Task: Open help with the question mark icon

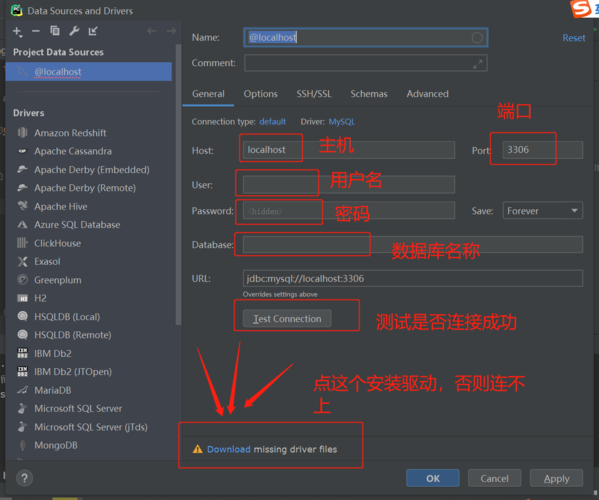Action: (24, 478)
